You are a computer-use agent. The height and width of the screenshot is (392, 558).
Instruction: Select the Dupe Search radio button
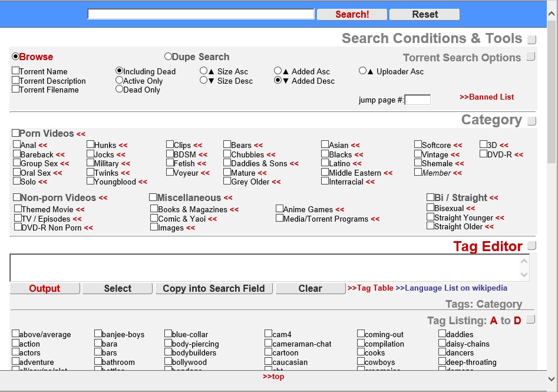tap(168, 57)
